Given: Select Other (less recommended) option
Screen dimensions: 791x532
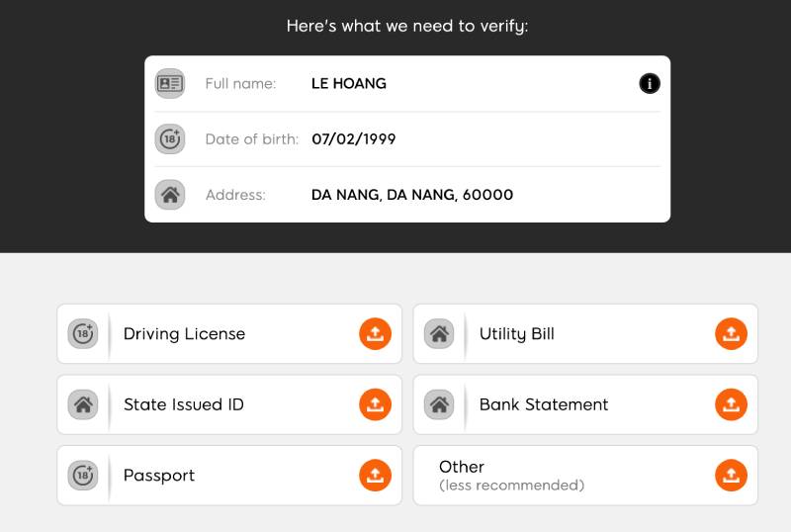Looking at the screenshot, I should [511, 475].
